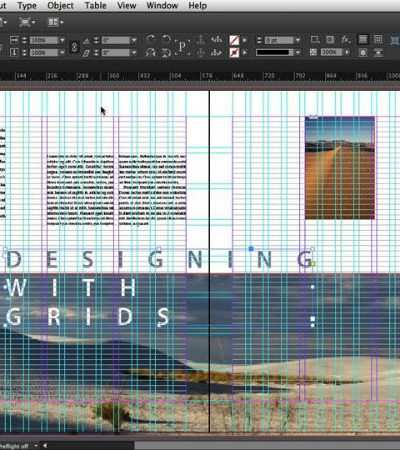Screen dimensions: 400x450
Task: Open the Scale X percentage dropdown
Action: (x=62, y=40)
